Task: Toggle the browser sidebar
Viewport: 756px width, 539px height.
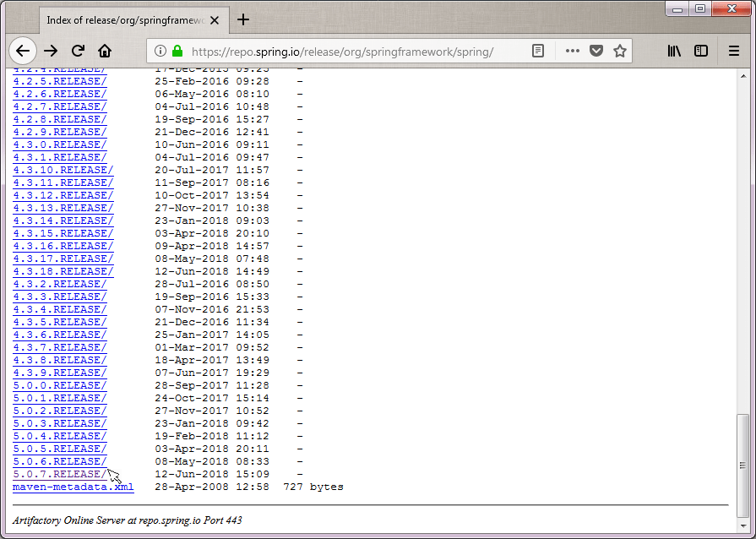Action: [x=701, y=51]
